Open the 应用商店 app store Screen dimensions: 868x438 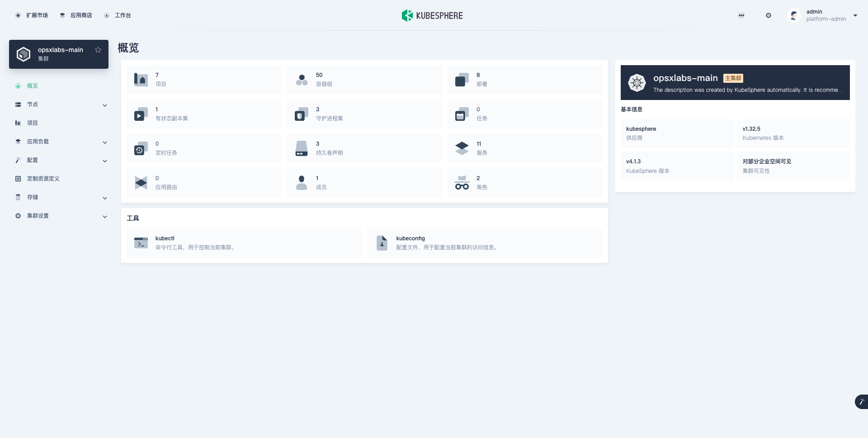76,15
